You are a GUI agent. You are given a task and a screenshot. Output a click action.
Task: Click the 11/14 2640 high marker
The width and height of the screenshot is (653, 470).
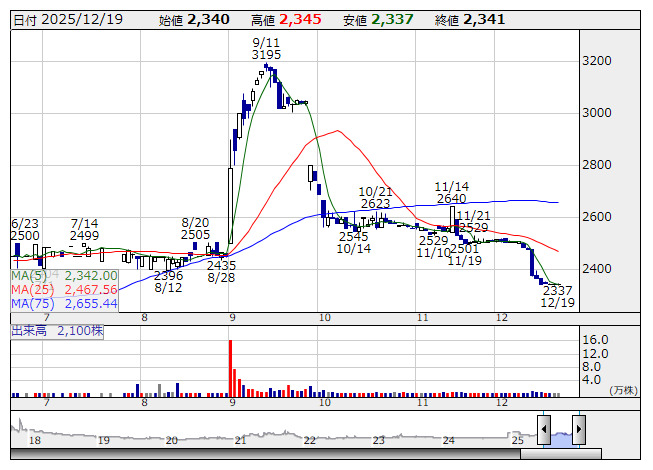coord(451,192)
